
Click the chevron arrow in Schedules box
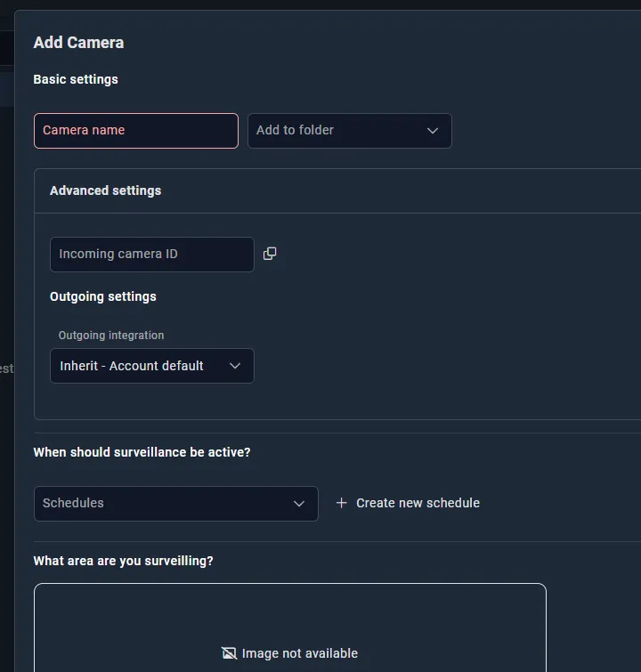pyautogui.click(x=299, y=504)
